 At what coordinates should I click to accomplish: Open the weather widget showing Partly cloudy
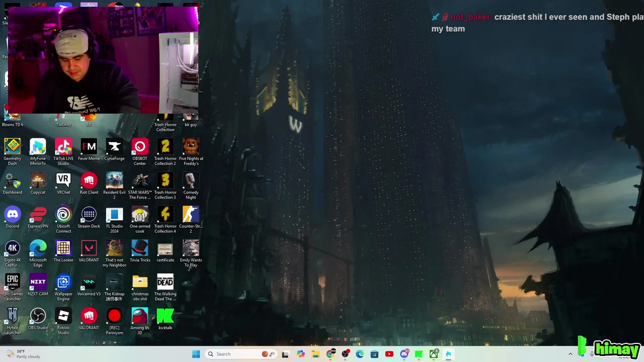point(23,354)
